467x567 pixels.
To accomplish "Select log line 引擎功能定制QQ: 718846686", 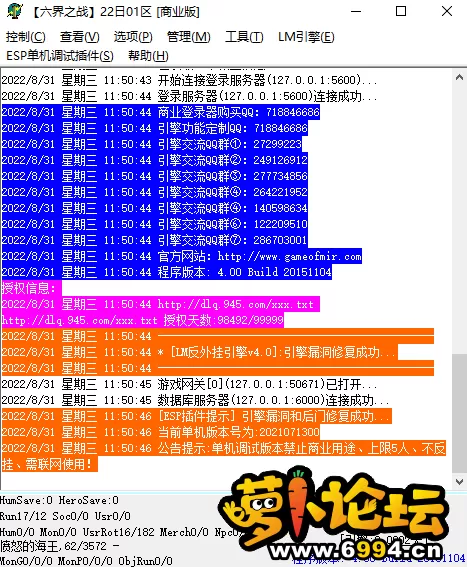I will (154, 128).
